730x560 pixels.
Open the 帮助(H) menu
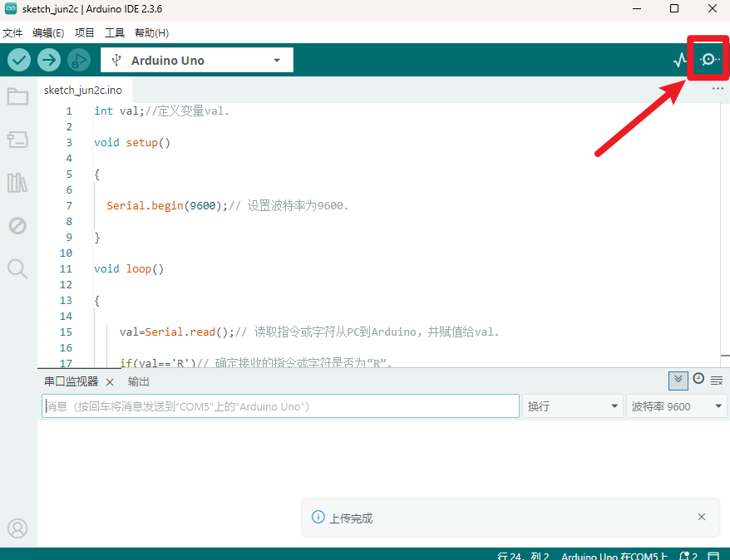(152, 33)
